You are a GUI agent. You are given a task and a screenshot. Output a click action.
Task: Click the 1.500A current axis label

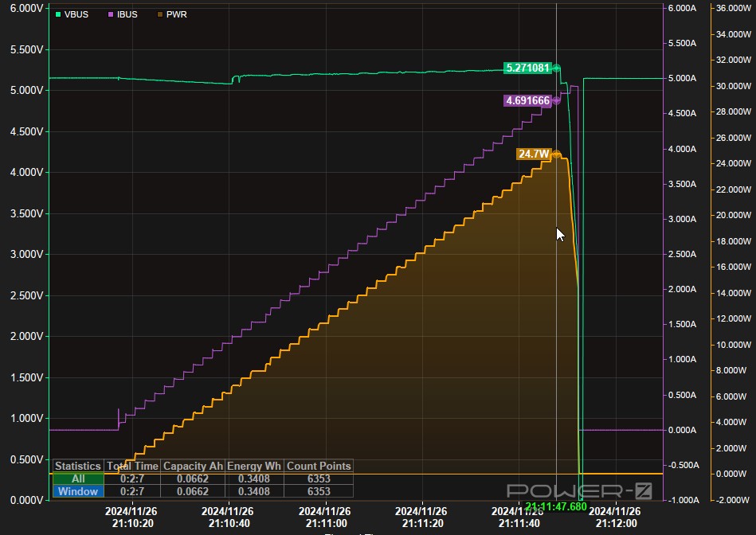click(x=682, y=324)
